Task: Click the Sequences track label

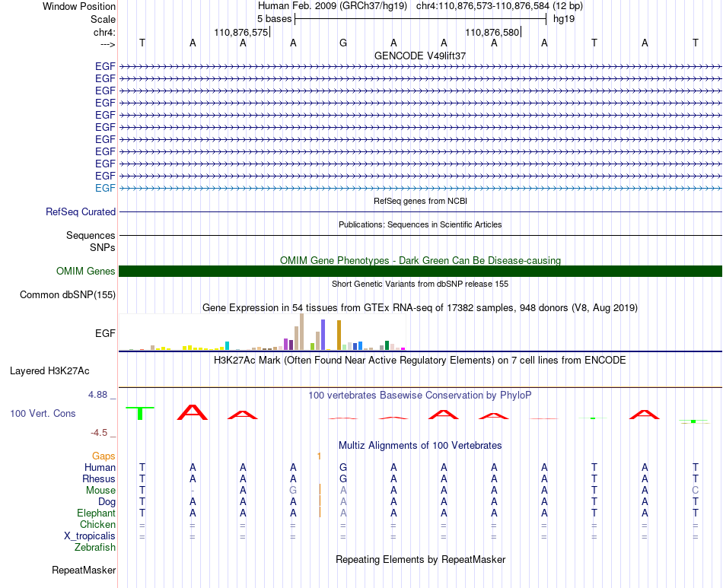Action: (x=91, y=236)
